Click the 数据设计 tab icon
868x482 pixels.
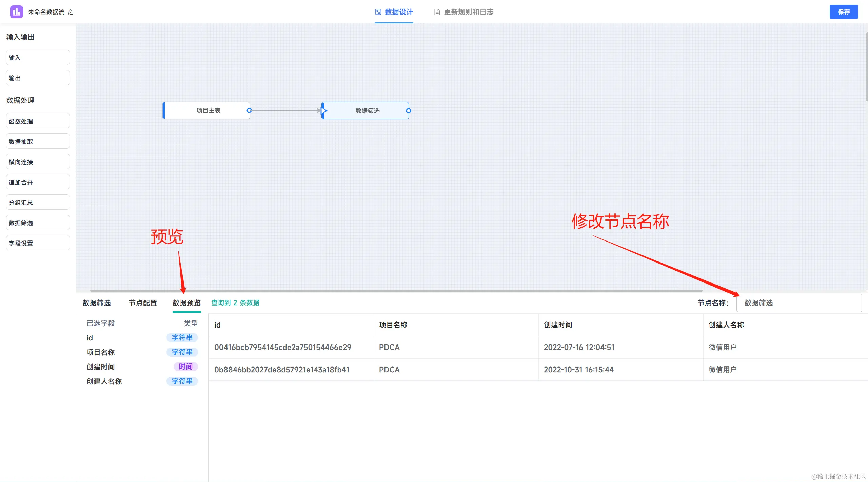click(x=378, y=12)
